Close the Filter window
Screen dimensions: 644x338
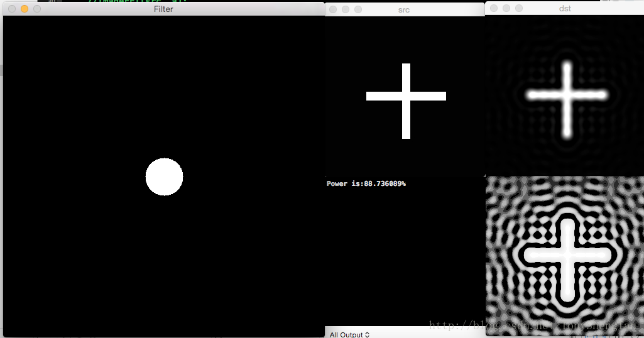(x=12, y=9)
